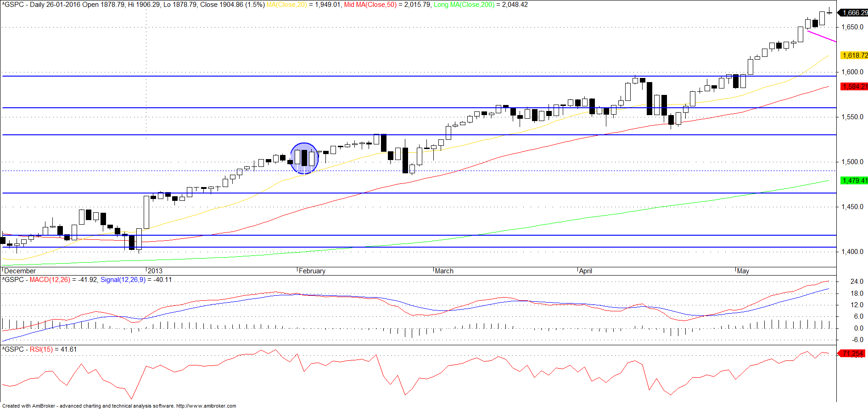This screenshot has width=868, height=409.
Task: Click the yellow MA(Close,20) legend label
Action: click(286, 5)
